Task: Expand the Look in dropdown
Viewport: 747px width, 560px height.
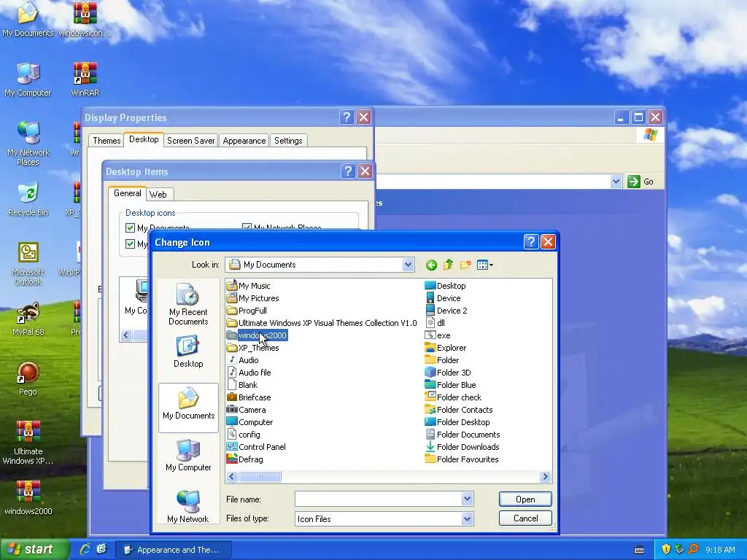Action: coord(408,265)
